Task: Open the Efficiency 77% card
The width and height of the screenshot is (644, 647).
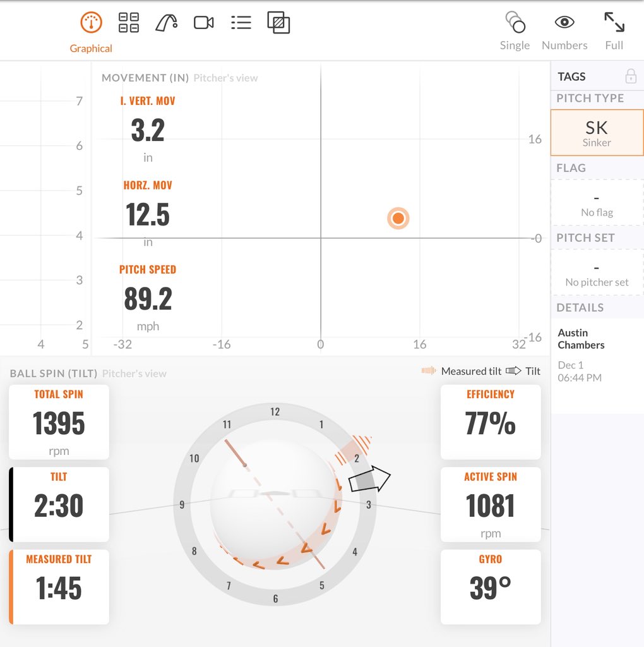Action: [x=491, y=422]
